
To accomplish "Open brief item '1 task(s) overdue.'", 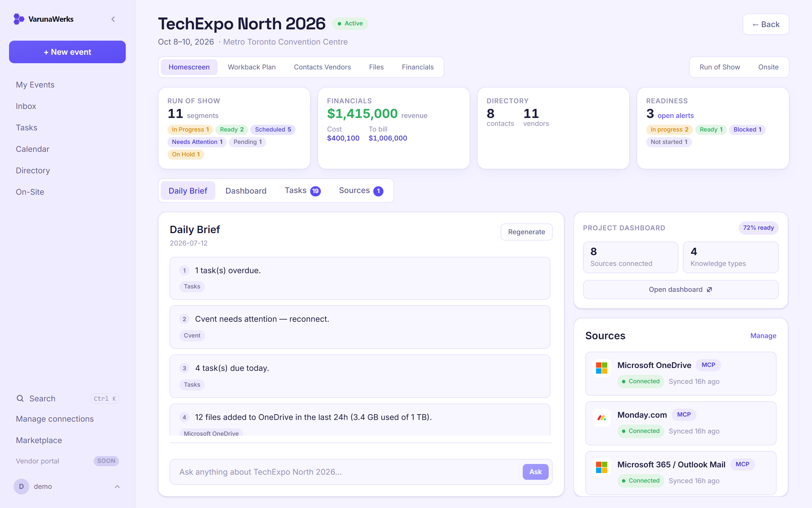I will coord(360,278).
